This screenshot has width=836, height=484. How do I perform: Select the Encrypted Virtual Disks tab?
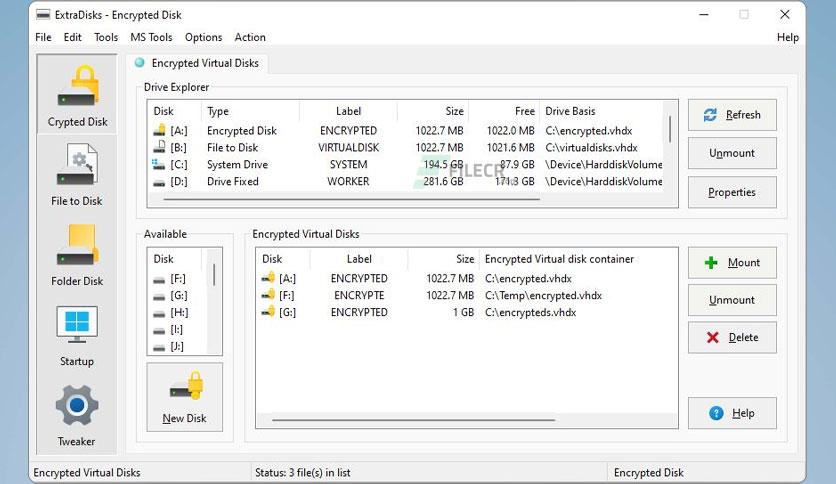[198, 63]
